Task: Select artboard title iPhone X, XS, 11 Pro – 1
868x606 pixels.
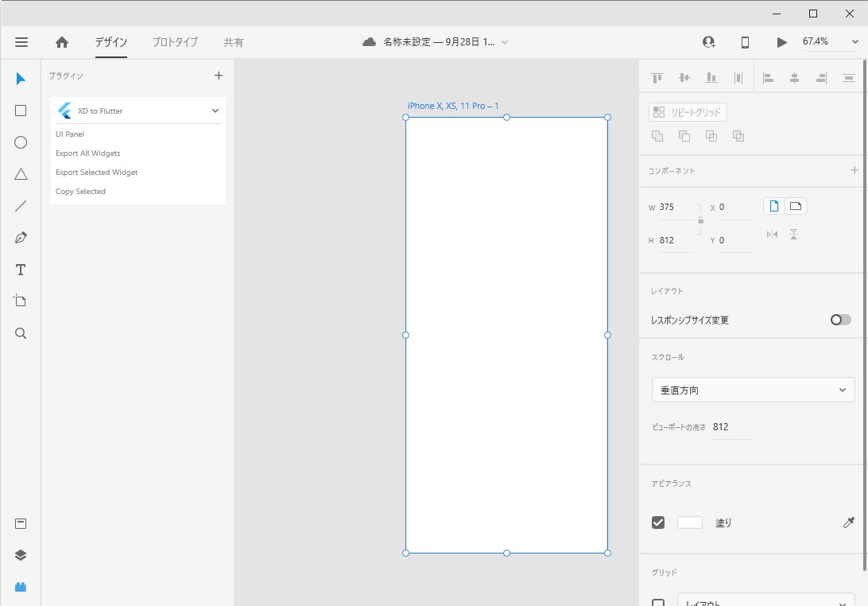Action: 453,106
